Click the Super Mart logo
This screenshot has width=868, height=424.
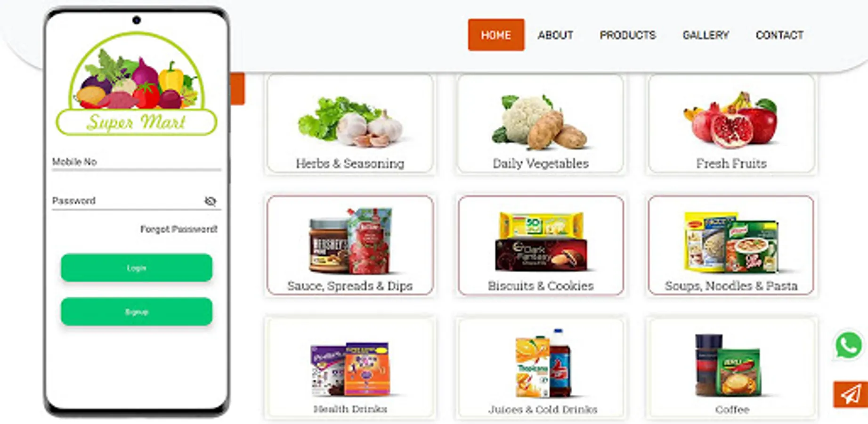pyautogui.click(x=137, y=84)
